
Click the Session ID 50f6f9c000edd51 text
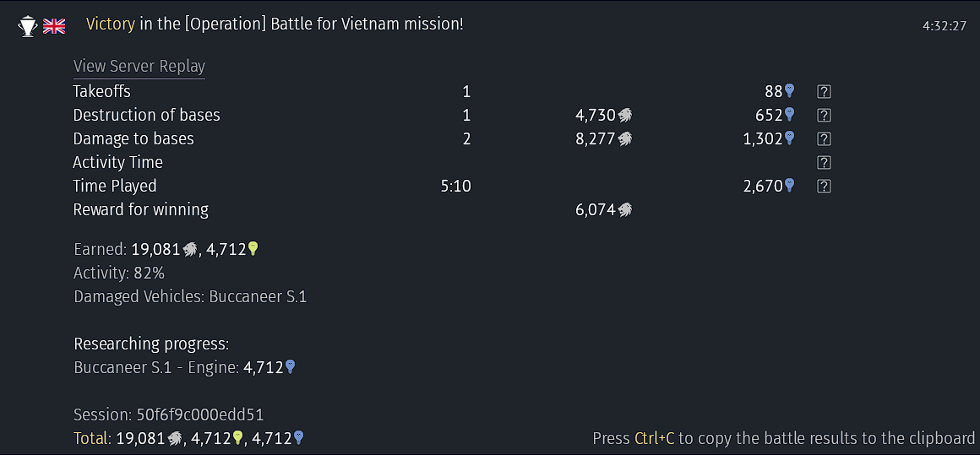[x=169, y=415]
